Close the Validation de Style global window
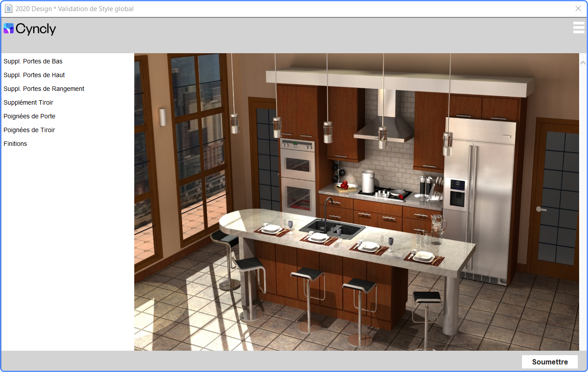 (x=578, y=8)
